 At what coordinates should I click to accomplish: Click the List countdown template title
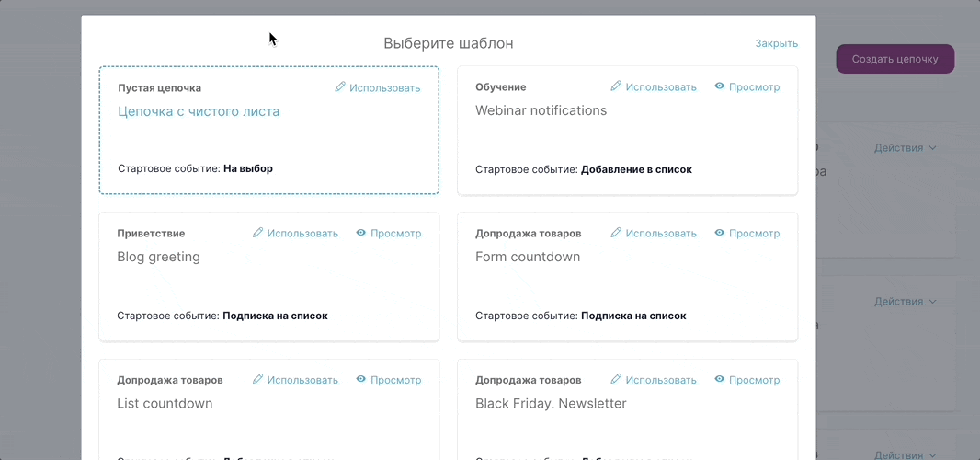165,404
